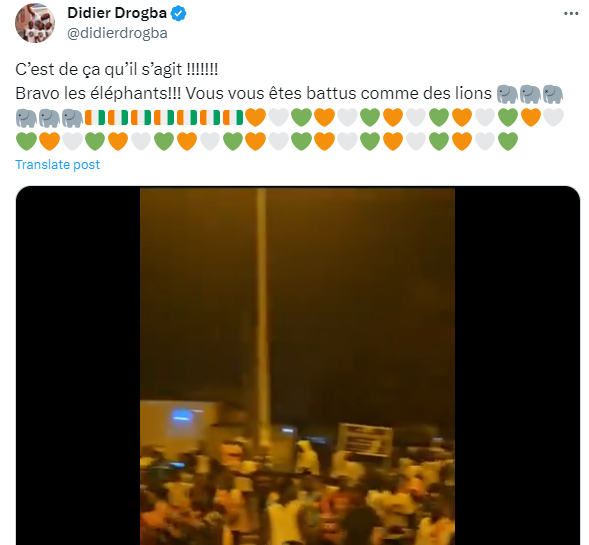The image size is (589, 545).
Task: Click the text "C'est de ça qu'il s'agit"
Action: [x=99, y=69]
